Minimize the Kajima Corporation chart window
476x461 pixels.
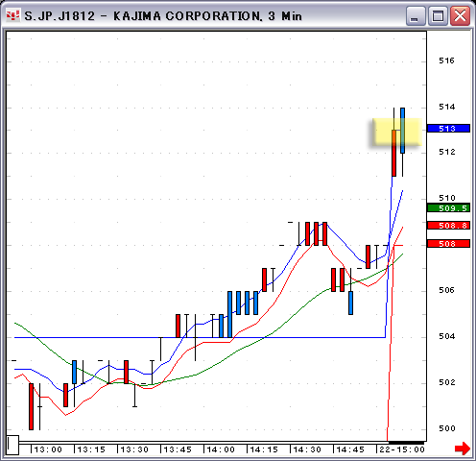tap(416, 15)
